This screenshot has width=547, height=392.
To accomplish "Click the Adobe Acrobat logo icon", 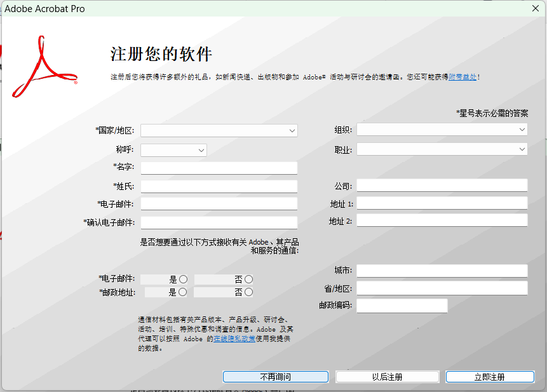I will coord(44,67).
